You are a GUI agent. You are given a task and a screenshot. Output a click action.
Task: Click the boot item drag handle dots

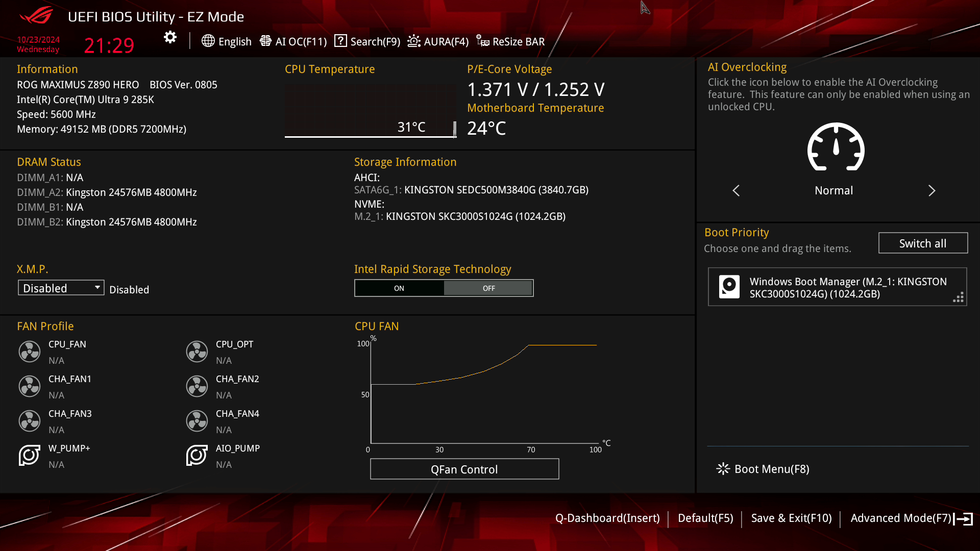pos(959,297)
